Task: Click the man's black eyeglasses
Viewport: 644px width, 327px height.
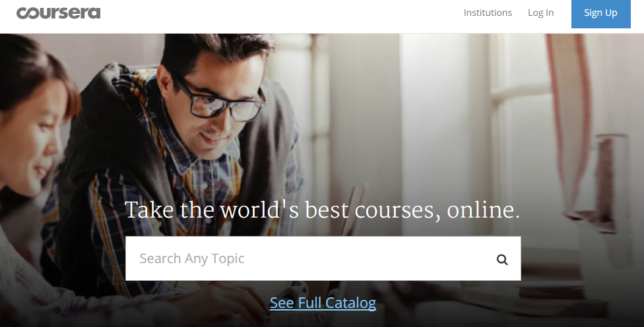Action: [218, 102]
